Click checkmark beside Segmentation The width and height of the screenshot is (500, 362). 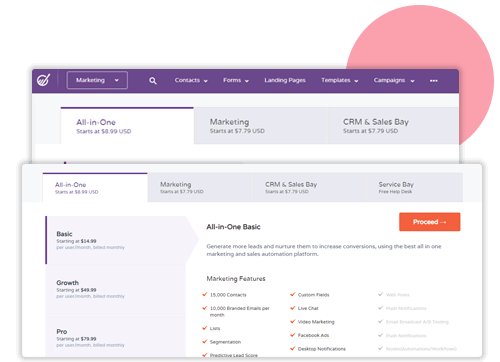coord(205,341)
